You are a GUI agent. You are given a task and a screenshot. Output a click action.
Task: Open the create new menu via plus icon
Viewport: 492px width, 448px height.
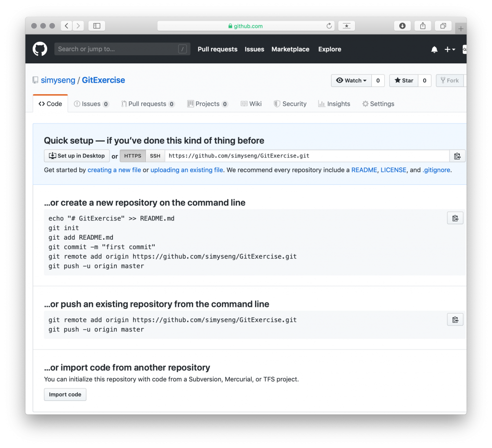[x=450, y=49]
